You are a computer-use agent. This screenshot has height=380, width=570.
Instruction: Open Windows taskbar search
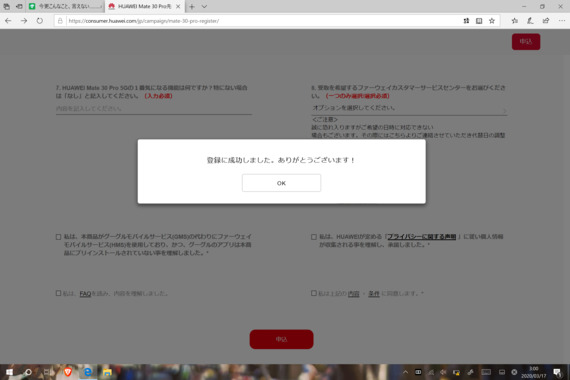point(28,372)
